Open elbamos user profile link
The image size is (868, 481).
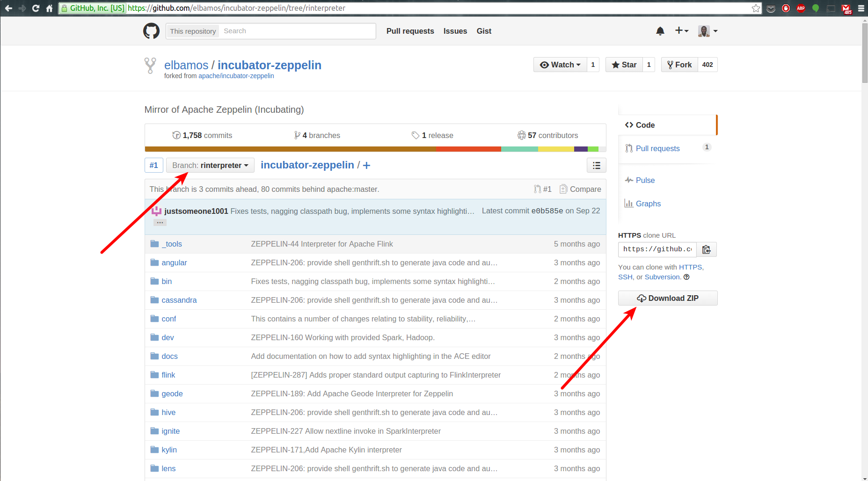(x=186, y=65)
